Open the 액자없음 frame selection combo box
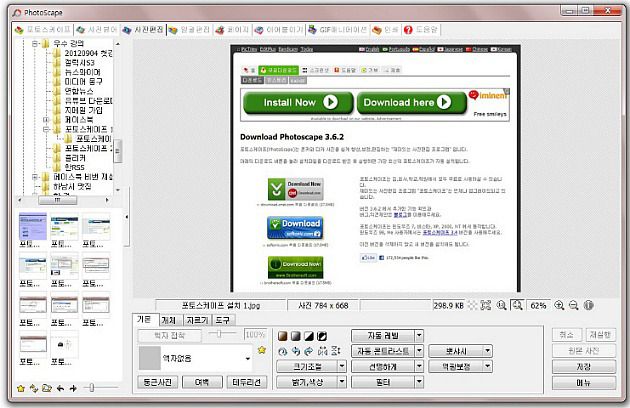This screenshot has width=630, height=408. tap(195, 358)
